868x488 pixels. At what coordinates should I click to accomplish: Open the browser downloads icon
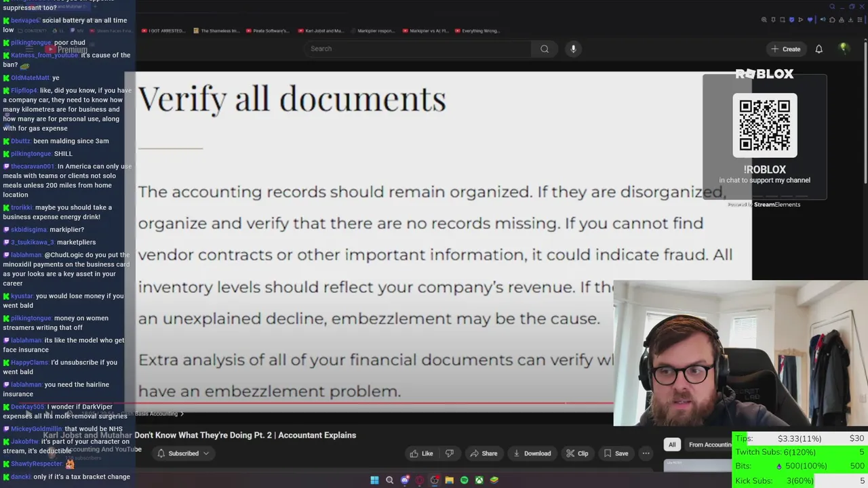tap(850, 20)
